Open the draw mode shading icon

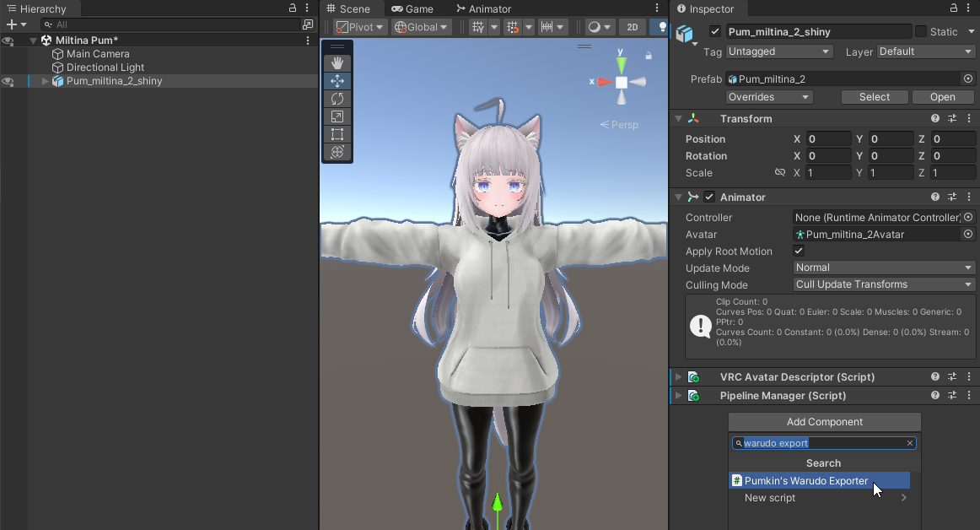click(x=595, y=27)
